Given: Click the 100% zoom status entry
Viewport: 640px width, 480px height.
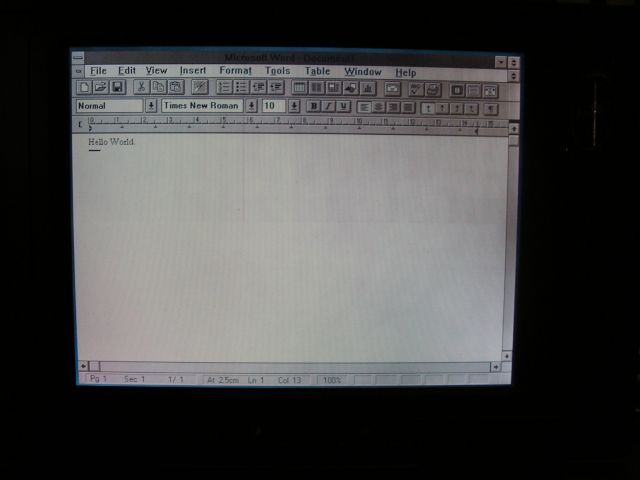Looking at the screenshot, I should point(332,380).
